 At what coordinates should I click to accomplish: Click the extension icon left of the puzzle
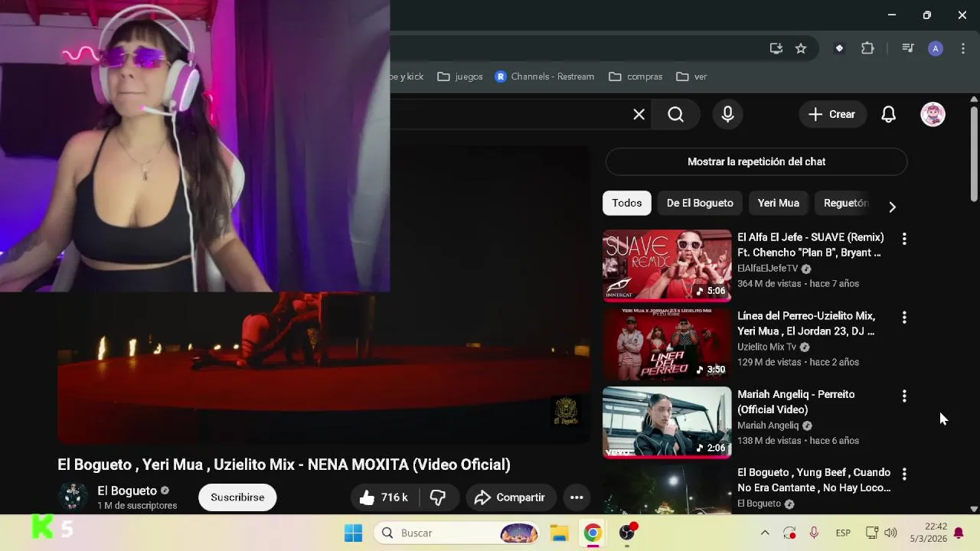[x=839, y=48]
